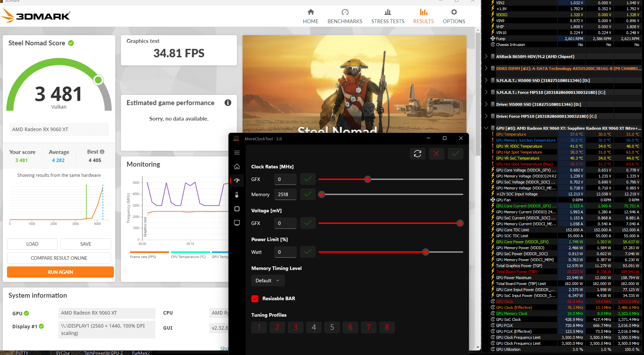Open 3DMark OPTIONS

click(x=454, y=17)
